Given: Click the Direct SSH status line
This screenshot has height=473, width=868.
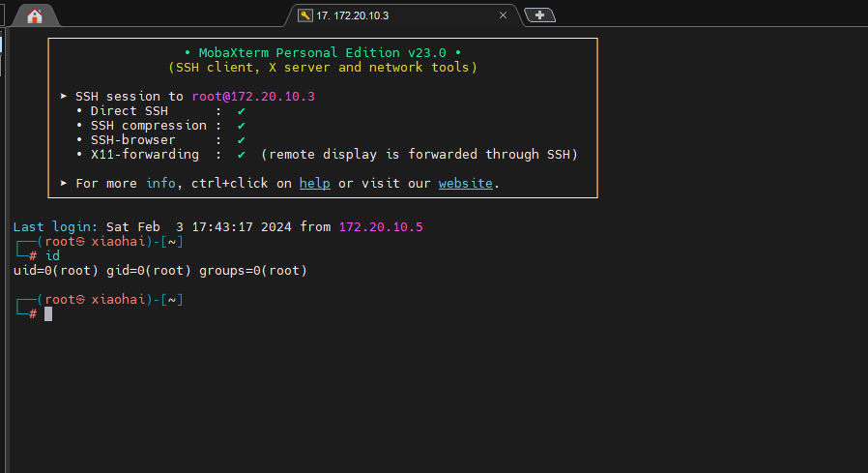Looking at the screenshot, I should (x=161, y=111).
